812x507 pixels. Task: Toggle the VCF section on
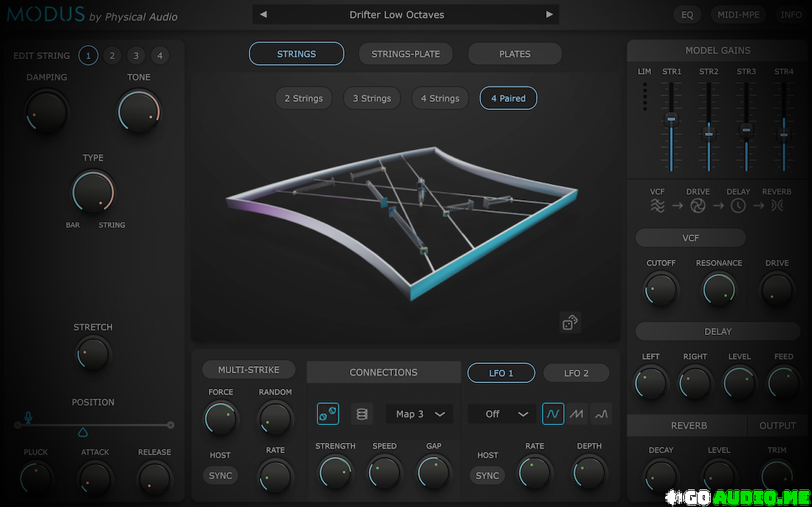690,238
